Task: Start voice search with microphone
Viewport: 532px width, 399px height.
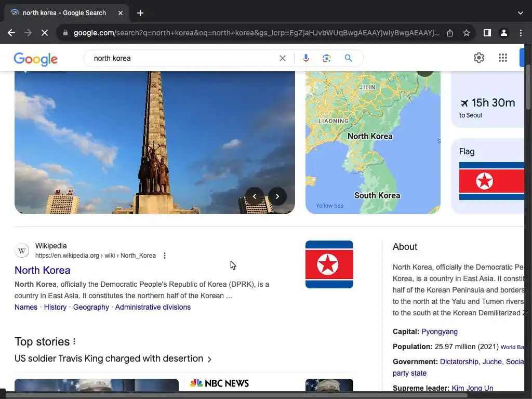Action: pyautogui.click(x=305, y=58)
